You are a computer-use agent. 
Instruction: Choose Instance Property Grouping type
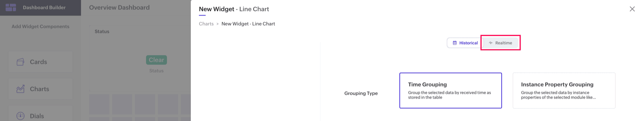click(564, 90)
